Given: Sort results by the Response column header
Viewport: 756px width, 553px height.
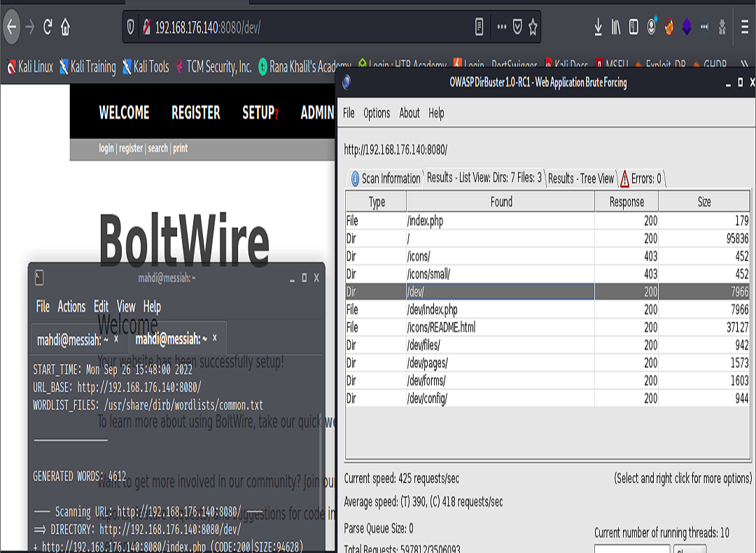Looking at the screenshot, I should click(626, 202).
